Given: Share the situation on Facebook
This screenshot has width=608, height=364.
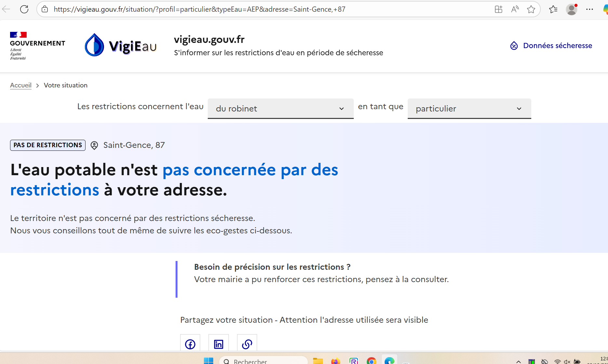Looking at the screenshot, I should pyautogui.click(x=190, y=344).
